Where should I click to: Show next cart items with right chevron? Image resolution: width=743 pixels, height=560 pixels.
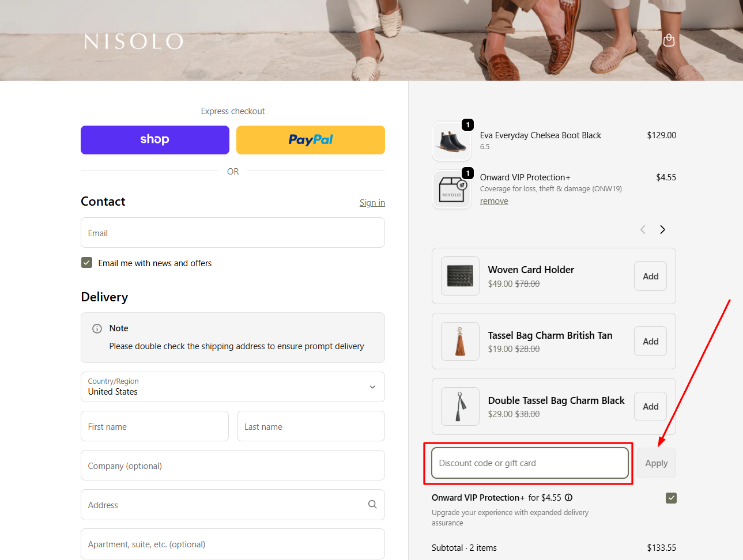(x=662, y=229)
